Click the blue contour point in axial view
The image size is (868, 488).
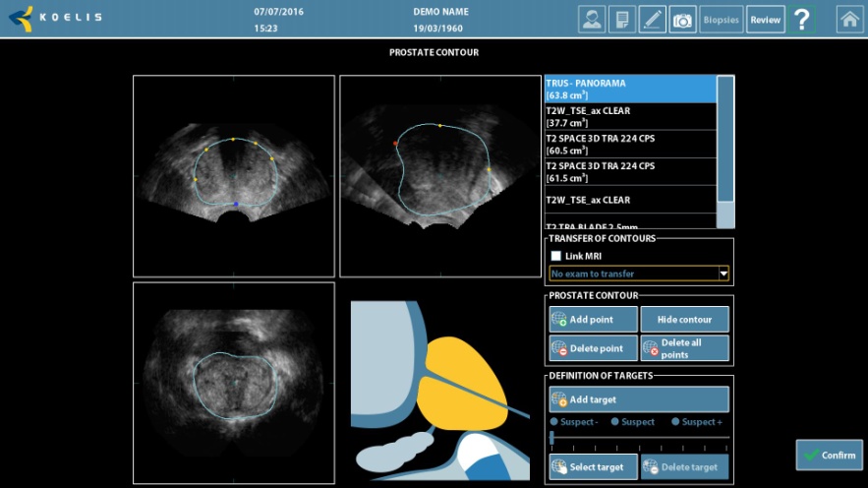pos(236,205)
